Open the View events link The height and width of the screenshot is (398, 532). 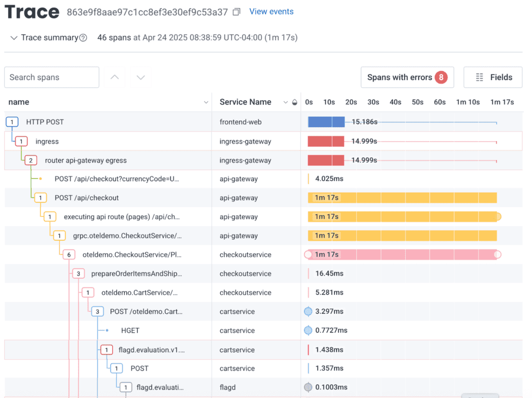271,11
